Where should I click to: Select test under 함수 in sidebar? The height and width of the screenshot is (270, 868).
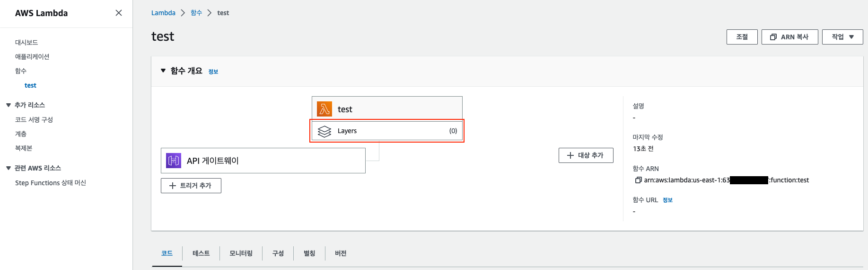[x=30, y=85]
